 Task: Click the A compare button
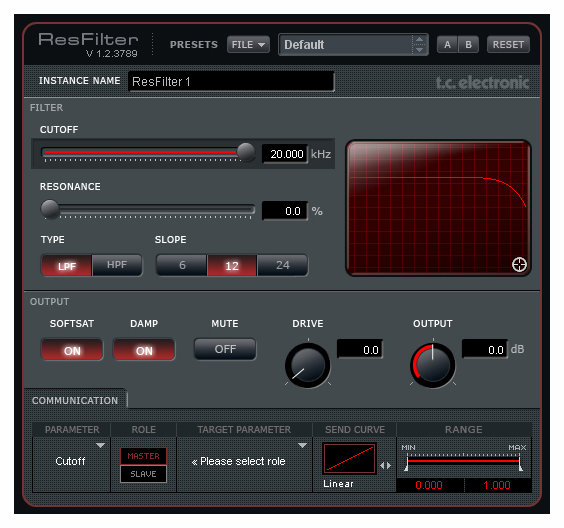(x=447, y=45)
